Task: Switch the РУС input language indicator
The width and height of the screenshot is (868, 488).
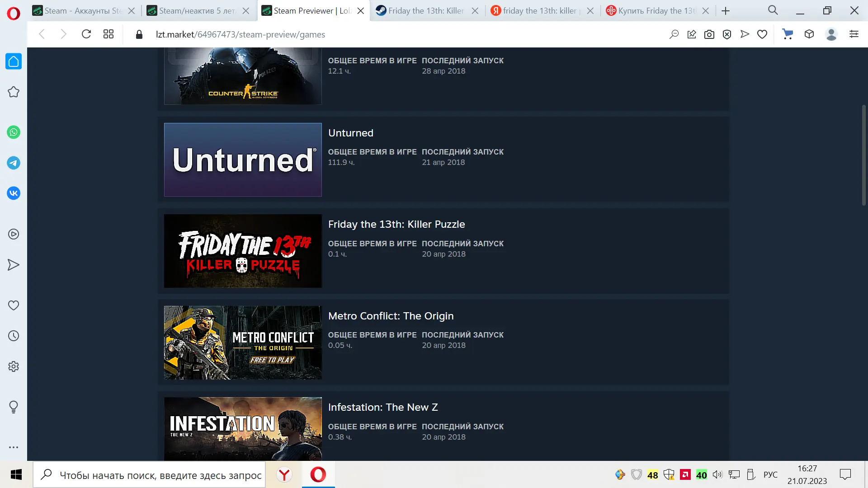Action: [770, 475]
